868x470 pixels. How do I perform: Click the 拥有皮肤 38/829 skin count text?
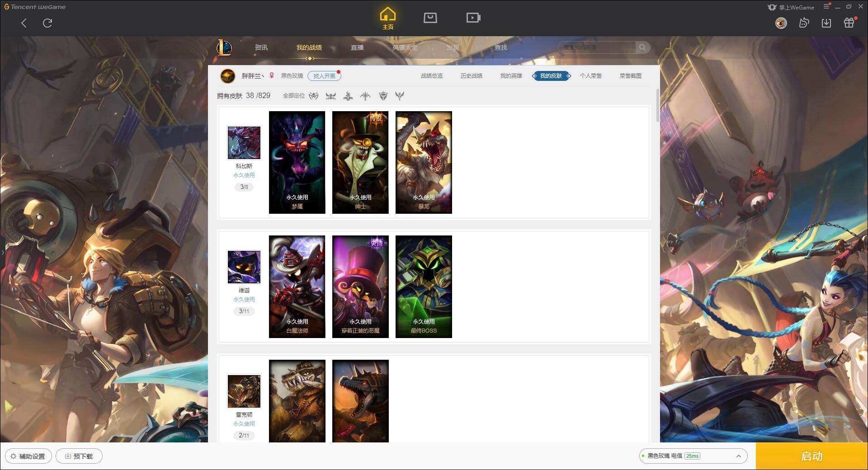coord(244,96)
